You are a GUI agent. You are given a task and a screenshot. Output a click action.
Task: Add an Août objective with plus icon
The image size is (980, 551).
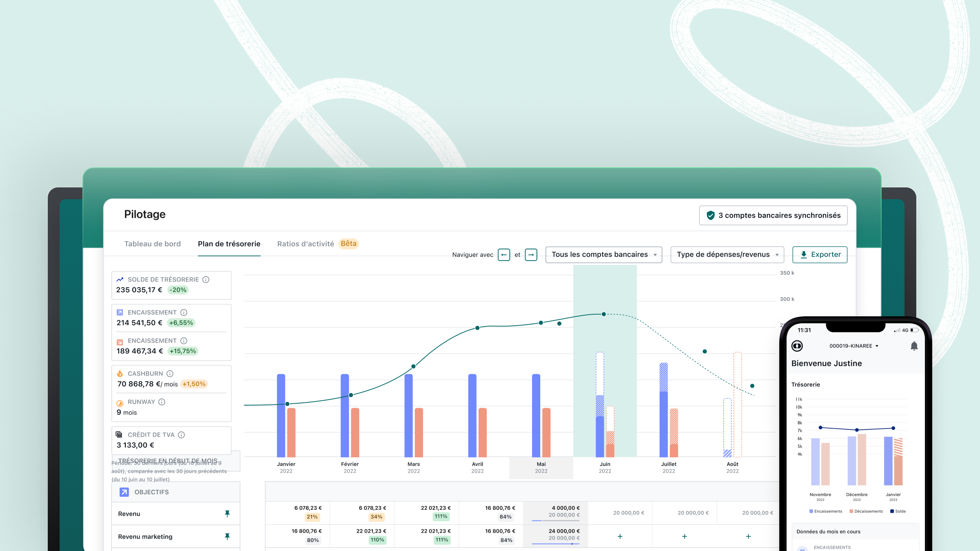click(748, 536)
